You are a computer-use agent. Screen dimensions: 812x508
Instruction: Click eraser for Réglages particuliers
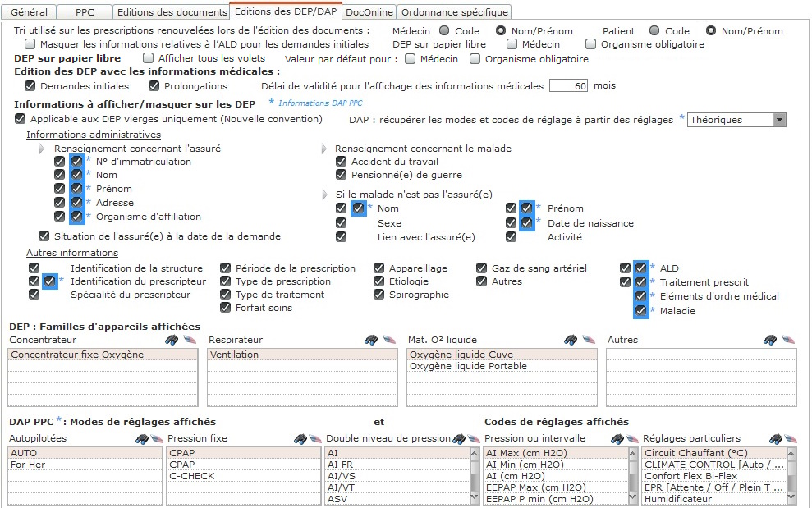coord(791,439)
